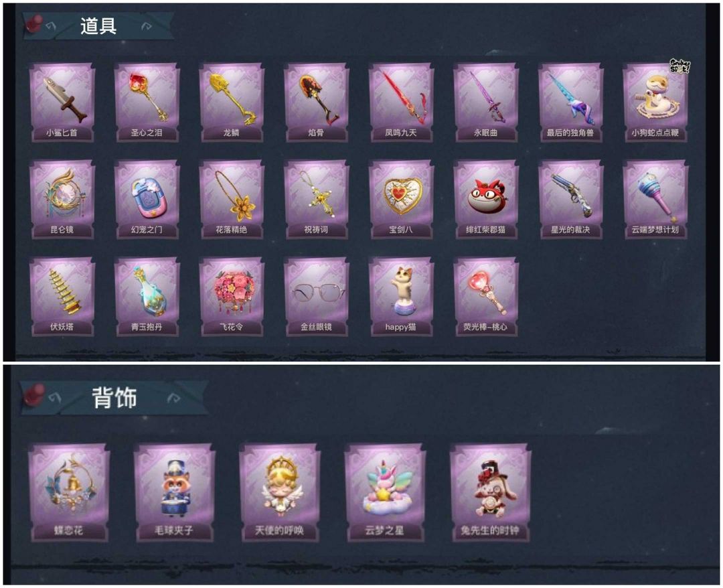Select the 幻宠之门 pet device

tap(147, 199)
